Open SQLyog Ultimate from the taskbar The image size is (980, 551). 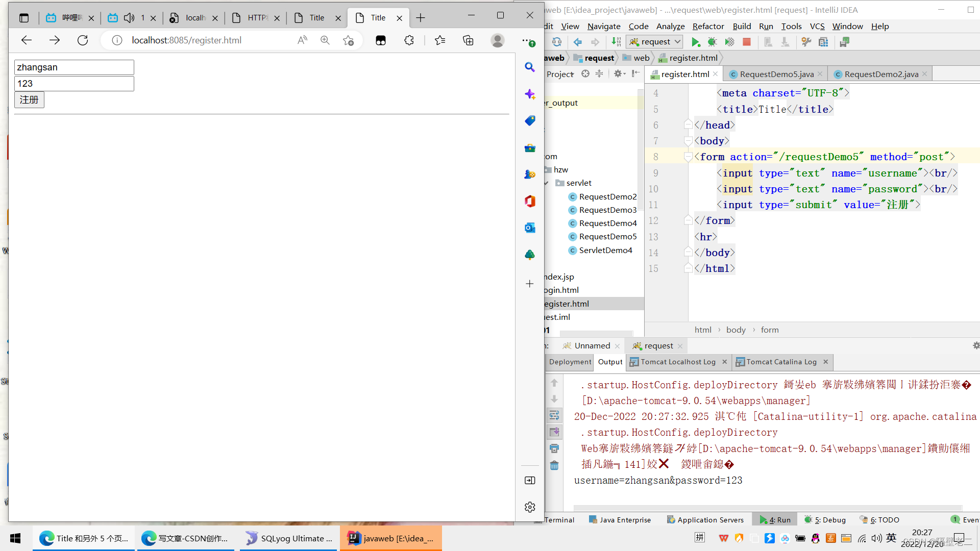pos(289,538)
